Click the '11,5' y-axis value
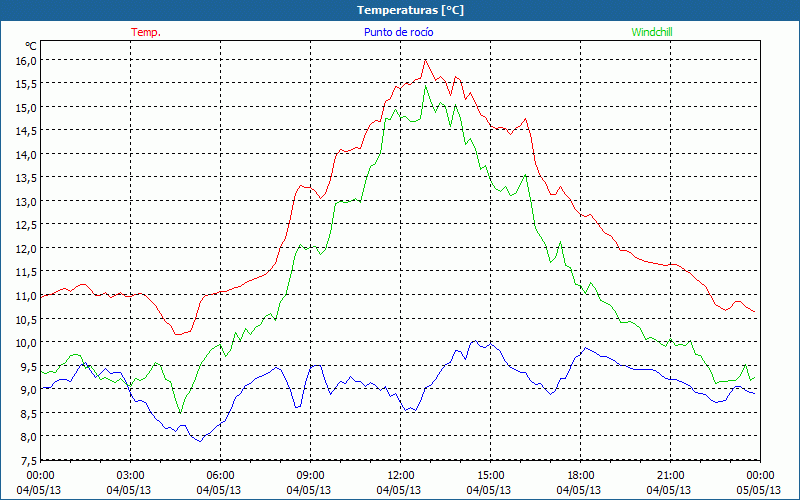The width and height of the screenshot is (800, 500). coord(26,272)
